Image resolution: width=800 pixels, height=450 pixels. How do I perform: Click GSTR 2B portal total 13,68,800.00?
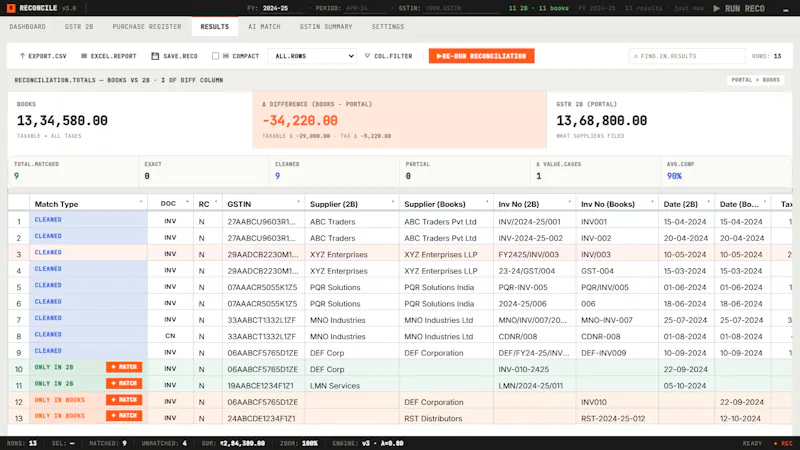[x=602, y=121]
